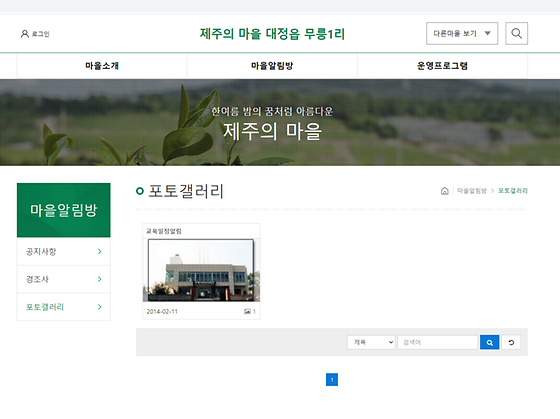Click the chevron beside 공지사항

[x=100, y=251]
